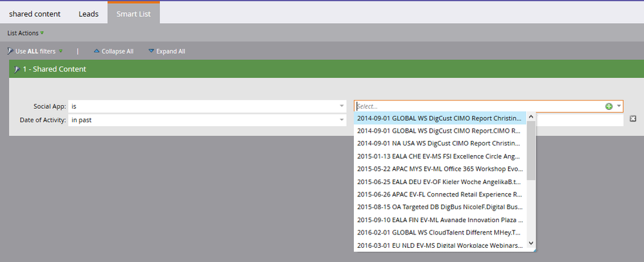Click Expand All filters

166,51
